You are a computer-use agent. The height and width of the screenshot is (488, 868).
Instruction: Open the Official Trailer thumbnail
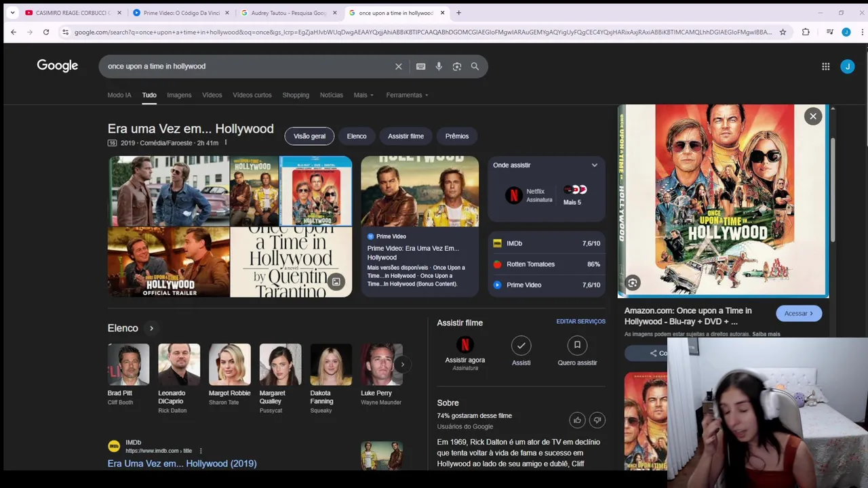(x=169, y=262)
